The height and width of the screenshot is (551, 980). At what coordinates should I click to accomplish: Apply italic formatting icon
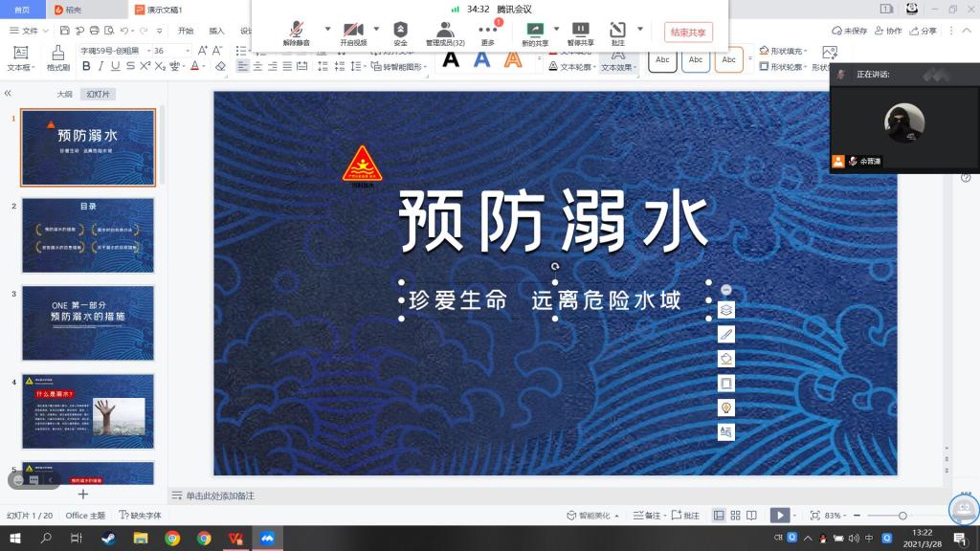pyautogui.click(x=100, y=66)
